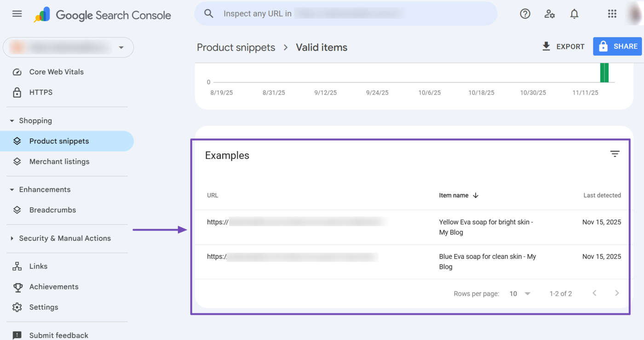Open the notifications bell
644x340 pixels.
[574, 14]
